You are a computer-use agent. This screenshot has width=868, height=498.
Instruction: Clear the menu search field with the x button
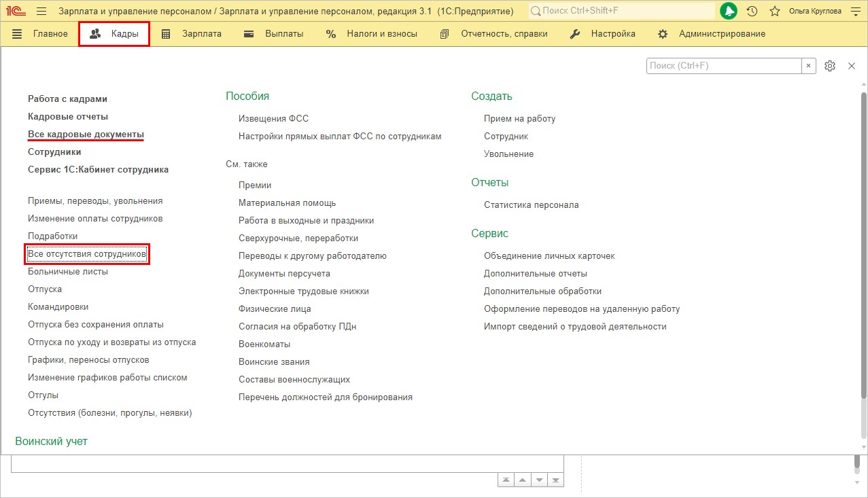pos(809,66)
